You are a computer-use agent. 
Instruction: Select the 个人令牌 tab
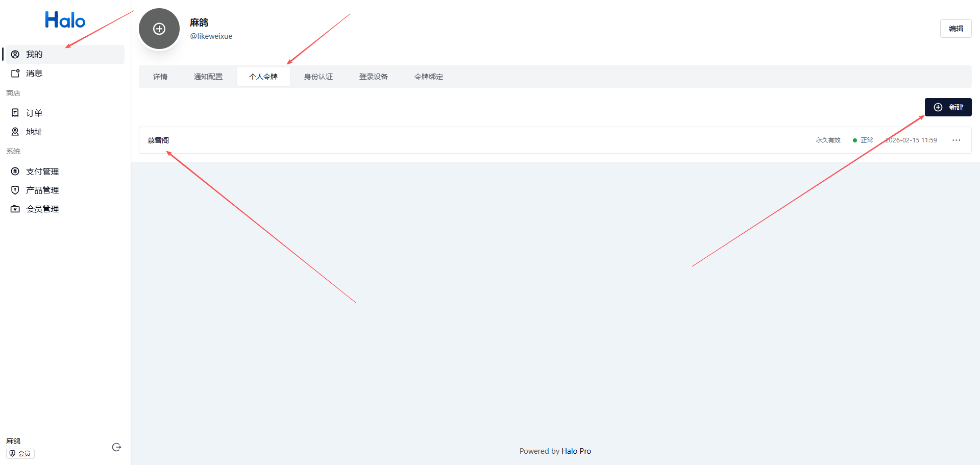[263, 77]
